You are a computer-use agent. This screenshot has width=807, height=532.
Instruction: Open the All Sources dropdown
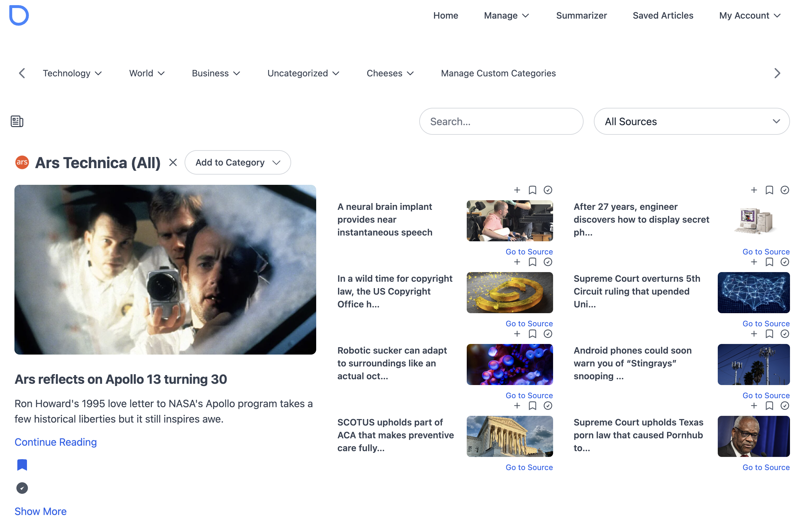691,122
